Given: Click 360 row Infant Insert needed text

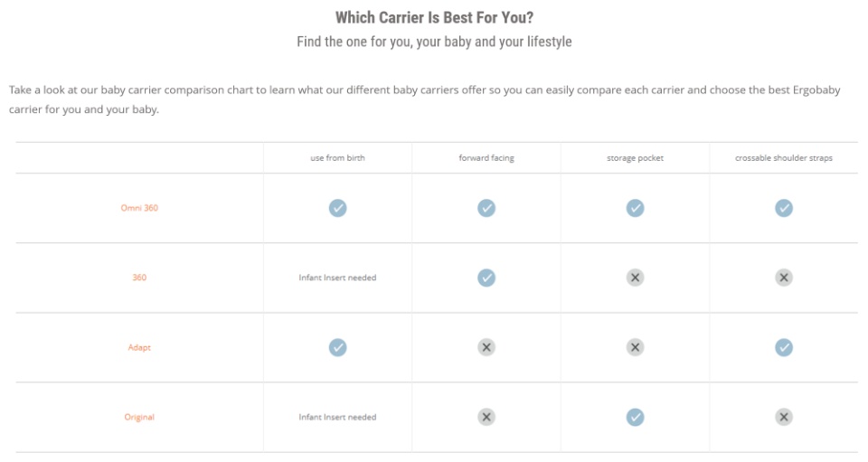Looking at the screenshot, I should pos(337,278).
